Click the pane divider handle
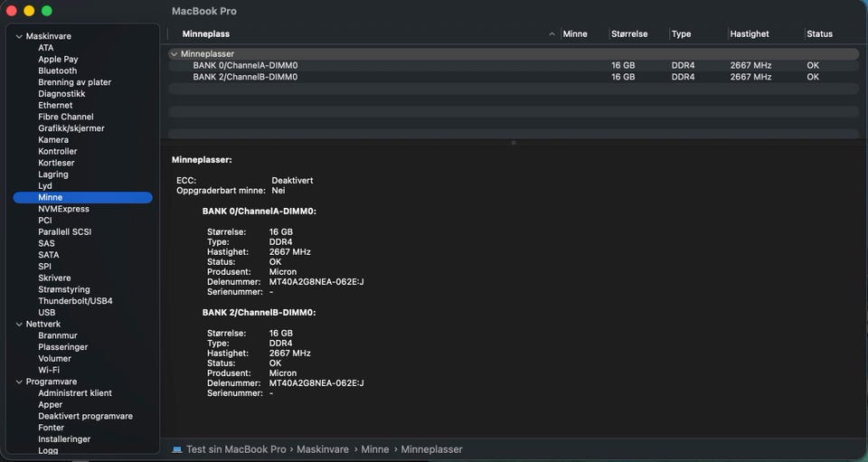Image resolution: width=868 pixels, height=462 pixels. click(x=514, y=142)
